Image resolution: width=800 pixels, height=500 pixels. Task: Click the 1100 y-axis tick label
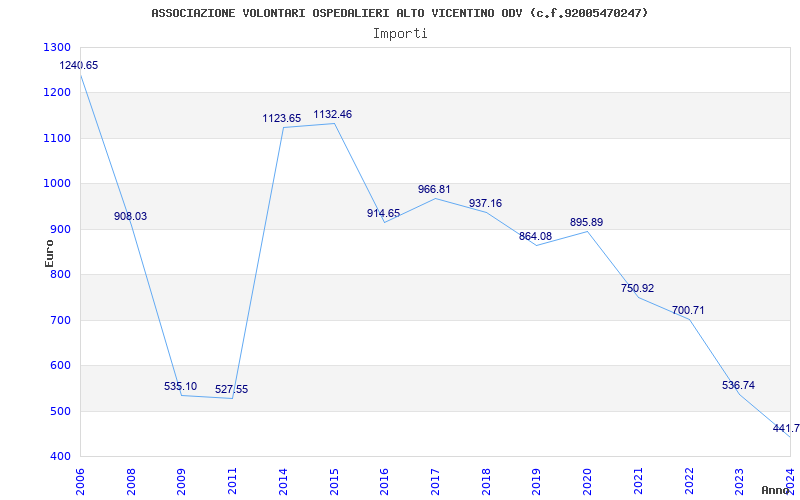(x=57, y=138)
